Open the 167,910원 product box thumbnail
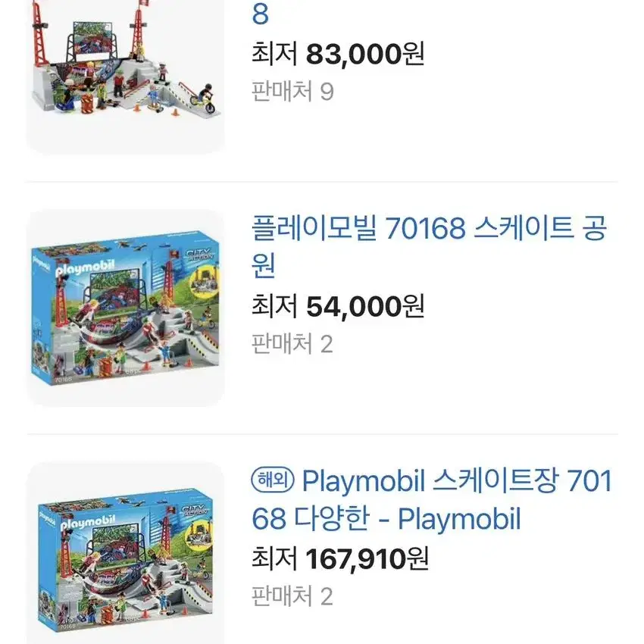This screenshot has width=644, height=644. pos(125,553)
